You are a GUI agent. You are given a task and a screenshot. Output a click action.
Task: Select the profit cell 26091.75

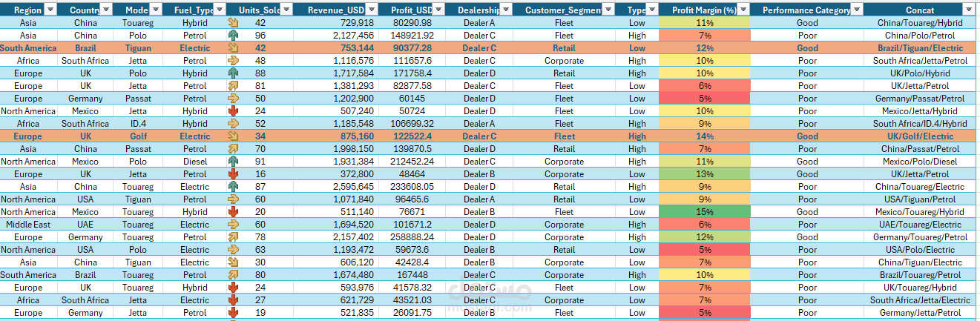pos(412,313)
